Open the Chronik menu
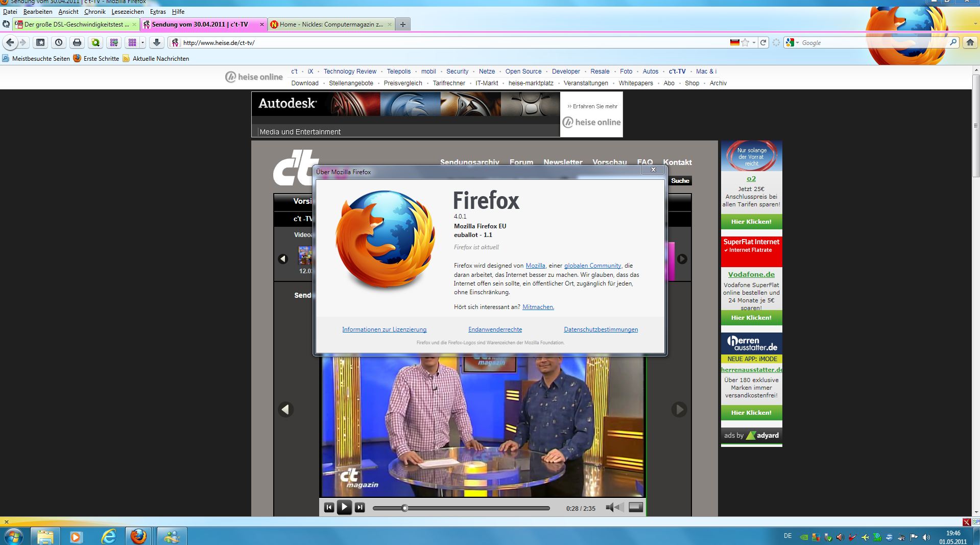Screen dimensions: 980x545 click(x=95, y=11)
